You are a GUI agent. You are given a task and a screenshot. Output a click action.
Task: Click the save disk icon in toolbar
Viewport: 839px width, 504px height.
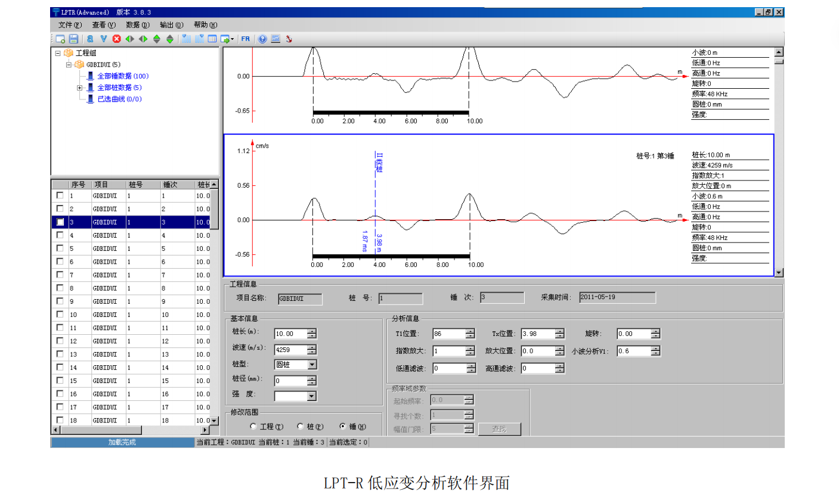(73, 39)
